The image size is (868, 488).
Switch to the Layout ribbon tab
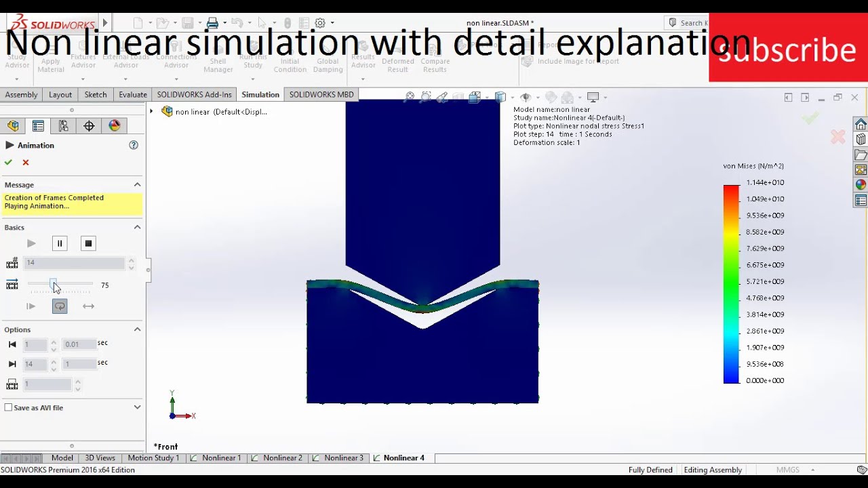(60, 95)
